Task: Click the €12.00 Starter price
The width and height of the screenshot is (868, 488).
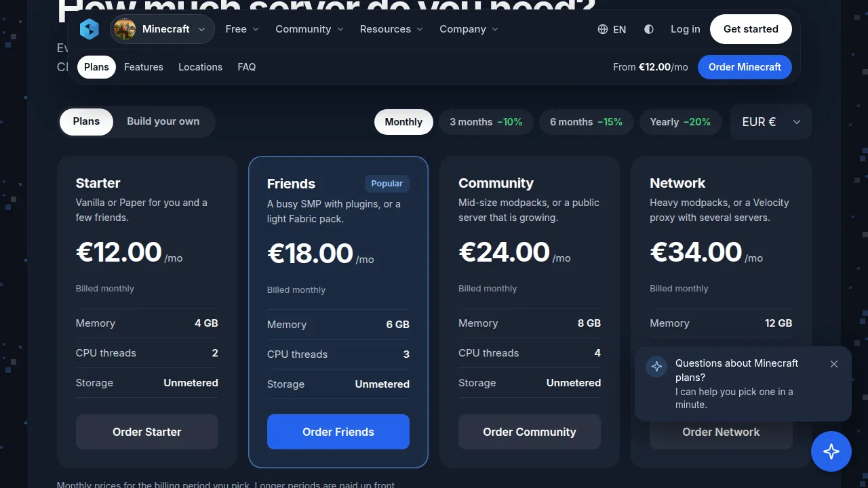Action: click(119, 252)
